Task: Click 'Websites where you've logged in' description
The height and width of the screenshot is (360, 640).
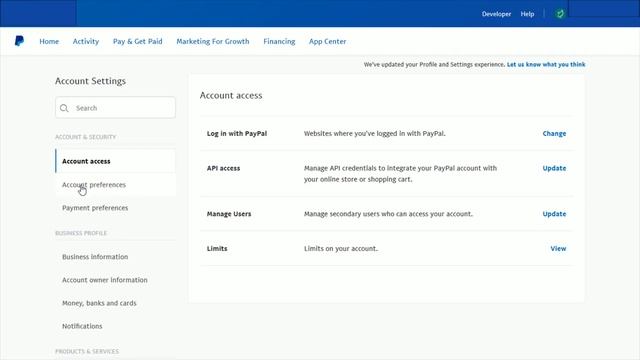Action: [374, 133]
